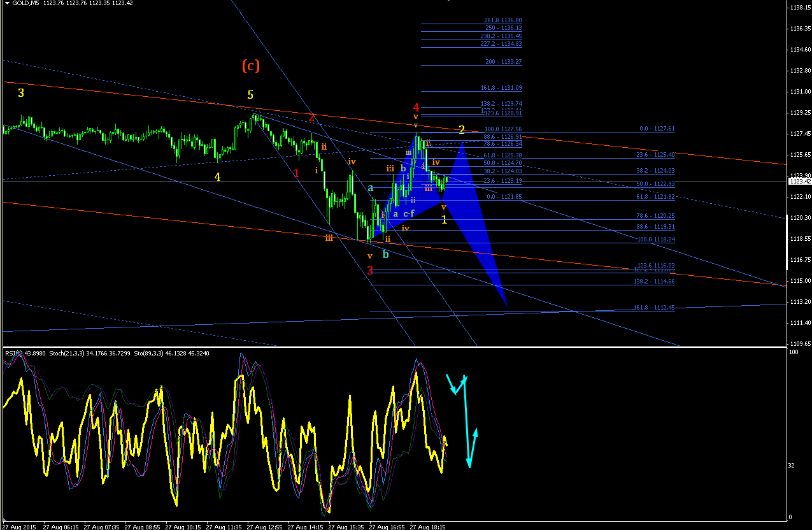Click price scale value 1138.15

coord(800,8)
